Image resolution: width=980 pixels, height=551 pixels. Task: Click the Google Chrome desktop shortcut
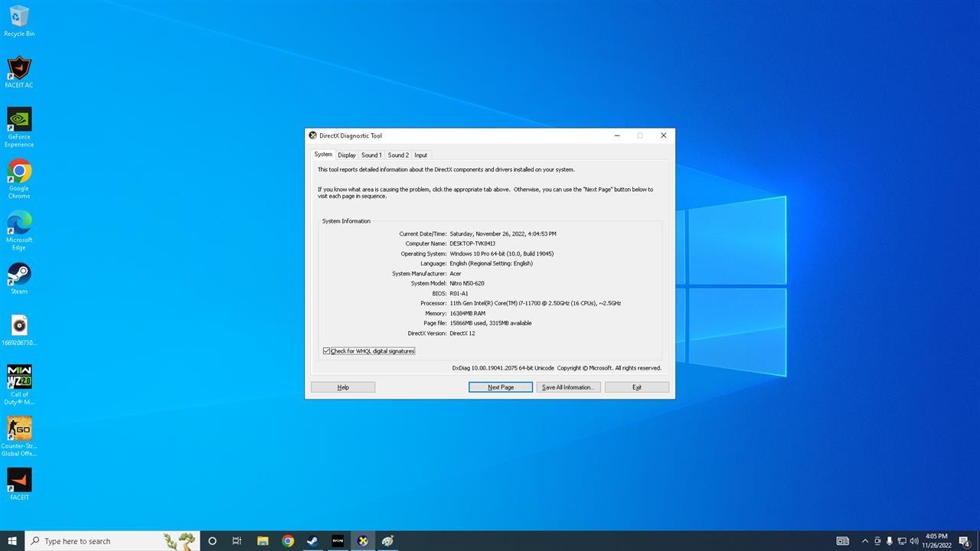[19, 179]
